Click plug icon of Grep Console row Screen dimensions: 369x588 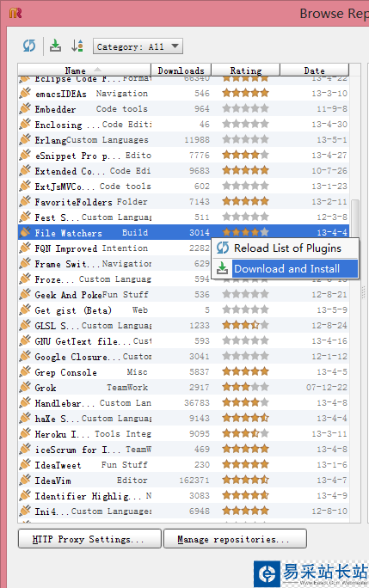click(x=25, y=371)
